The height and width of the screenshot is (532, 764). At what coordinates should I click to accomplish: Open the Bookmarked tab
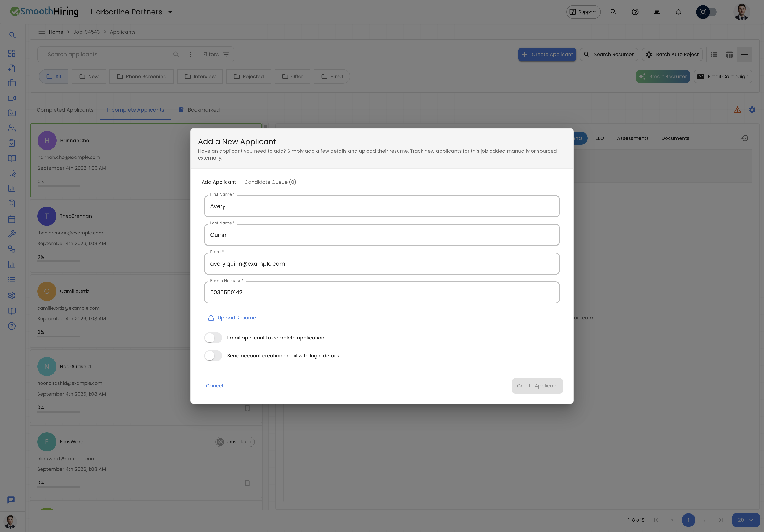coord(199,110)
